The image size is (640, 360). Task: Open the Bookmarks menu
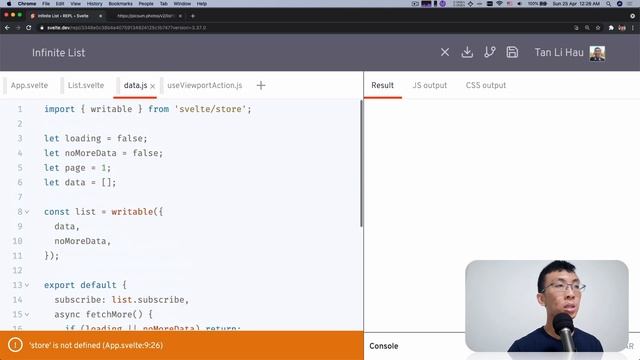(x=120, y=4)
